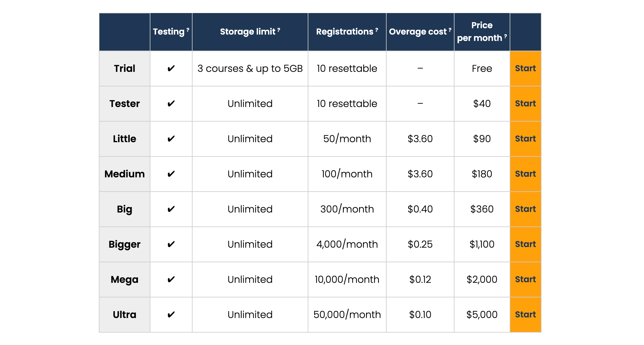Click the question mark next to Registrations
Screen dimensions: 644x345
[x=377, y=30]
